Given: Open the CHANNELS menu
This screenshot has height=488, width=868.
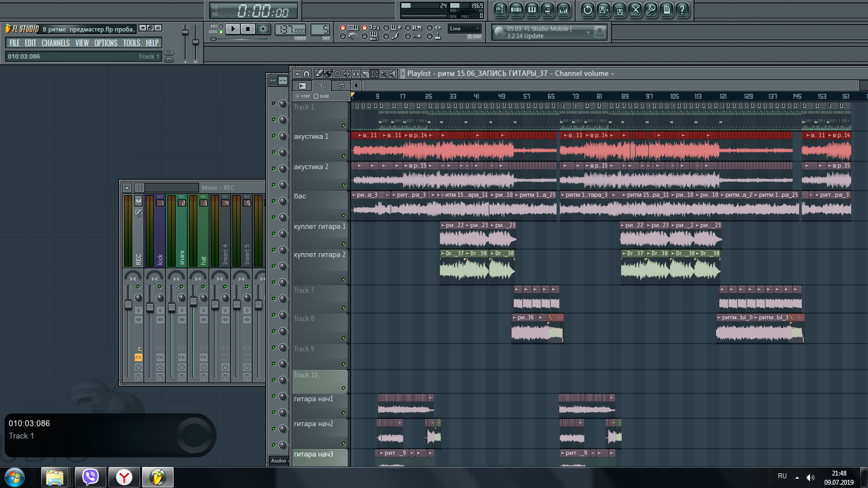Looking at the screenshot, I should coord(55,43).
